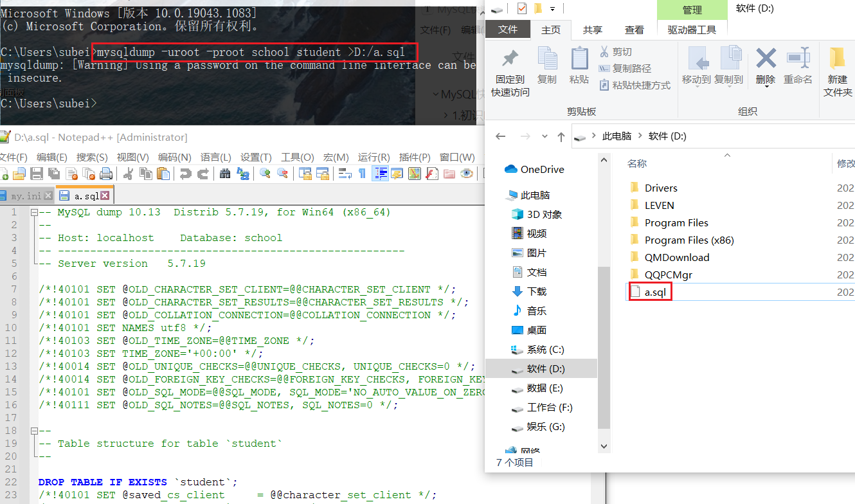Image resolution: width=855 pixels, height=504 pixels.
Task: Expand recent locations chevron beside forward arrow
Action: [x=544, y=137]
